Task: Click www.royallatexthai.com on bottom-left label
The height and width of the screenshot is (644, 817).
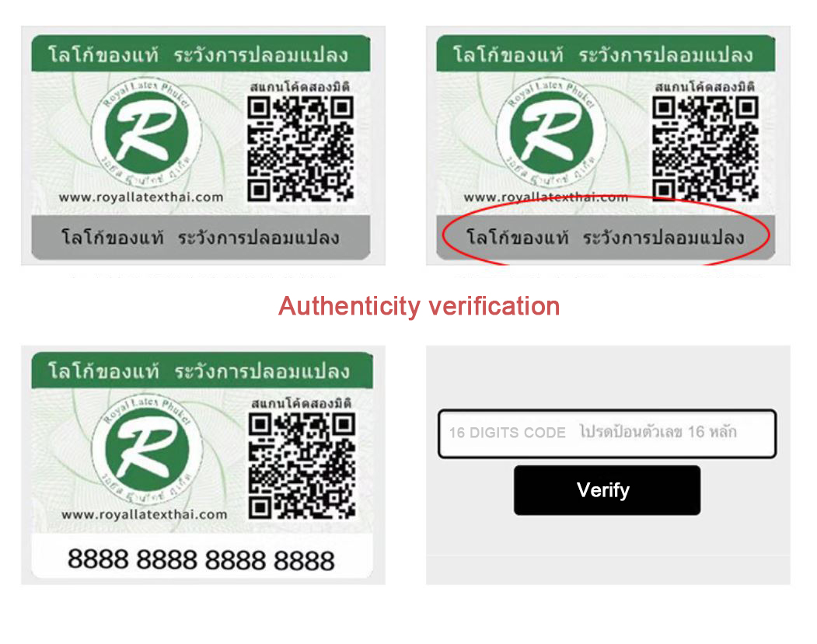Action: [145, 514]
